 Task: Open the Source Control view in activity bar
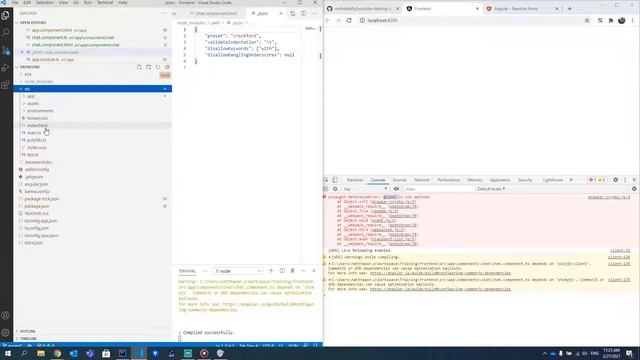coord(6,50)
